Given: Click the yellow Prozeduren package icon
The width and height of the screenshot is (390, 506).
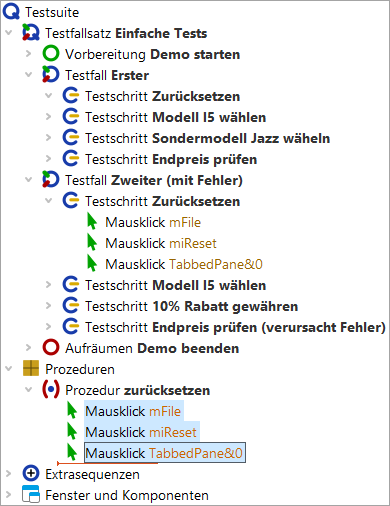Looking at the screenshot, I should [x=31, y=369].
